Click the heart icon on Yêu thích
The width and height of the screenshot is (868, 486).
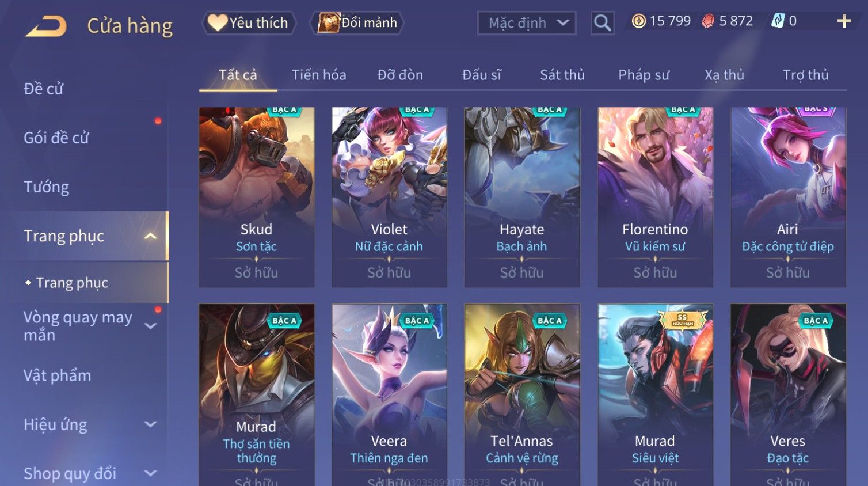(x=217, y=22)
